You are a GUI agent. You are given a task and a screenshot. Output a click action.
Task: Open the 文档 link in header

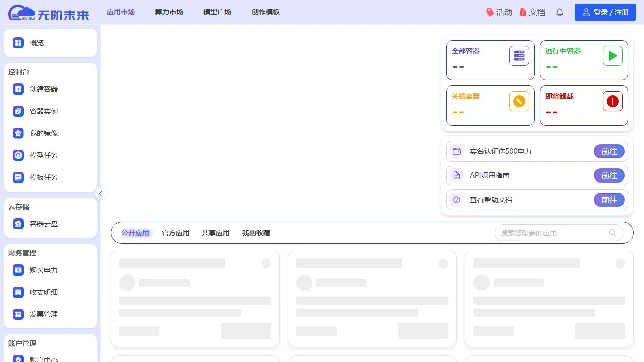coord(532,12)
